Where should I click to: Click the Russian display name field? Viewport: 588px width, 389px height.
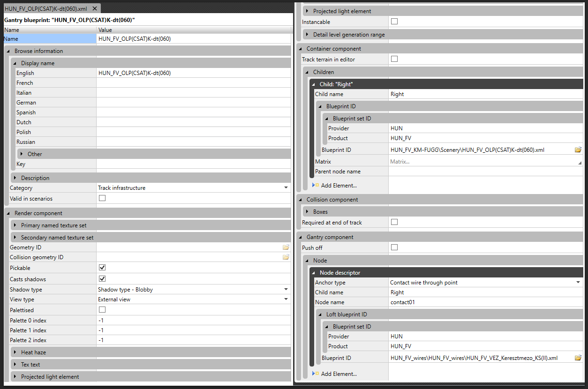tap(194, 142)
